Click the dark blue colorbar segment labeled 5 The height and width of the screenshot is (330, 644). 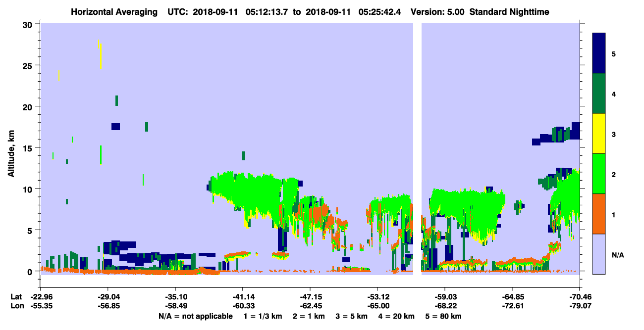(599, 53)
